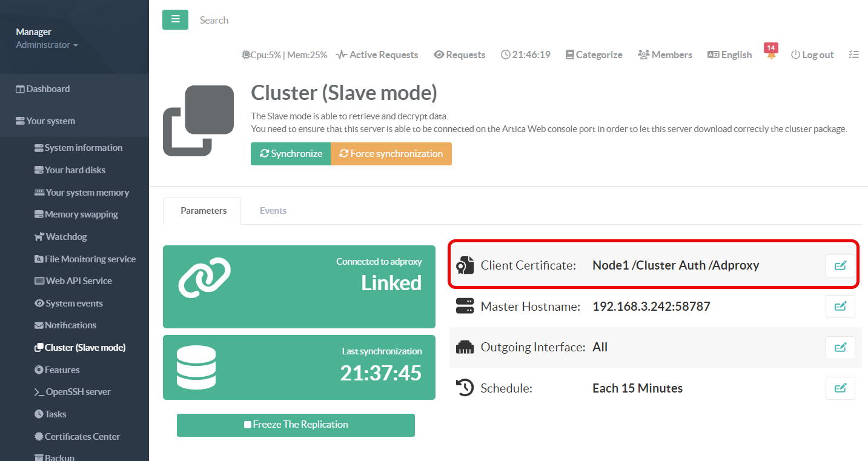Open the notifications bell icon
Viewport: 868px width, 461px height.
pos(771,55)
